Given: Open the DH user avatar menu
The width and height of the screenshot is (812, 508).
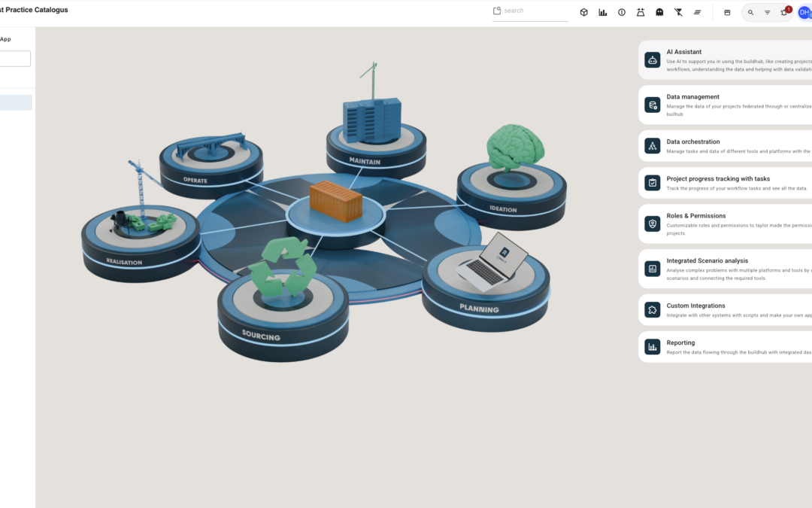Looking at the screenshot, I should click(804, 13).
